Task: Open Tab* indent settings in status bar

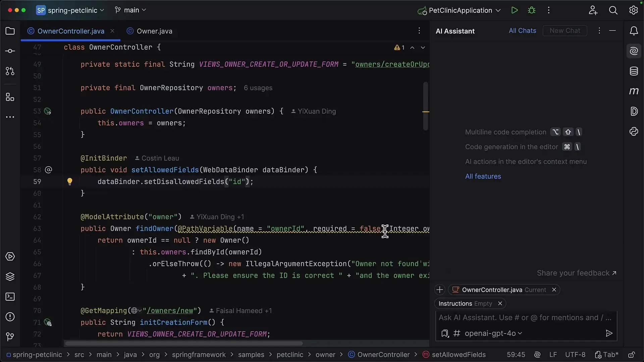Action: click(x=607, y=355)
